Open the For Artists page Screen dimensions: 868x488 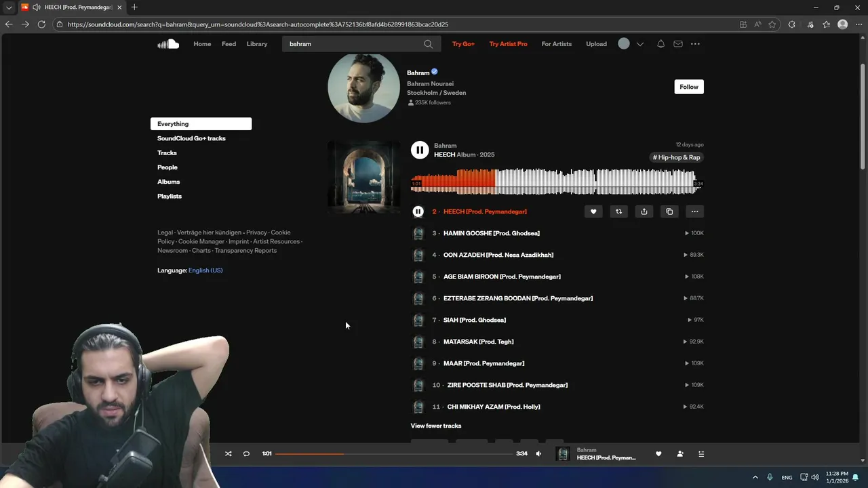click(x=557, y=44)
